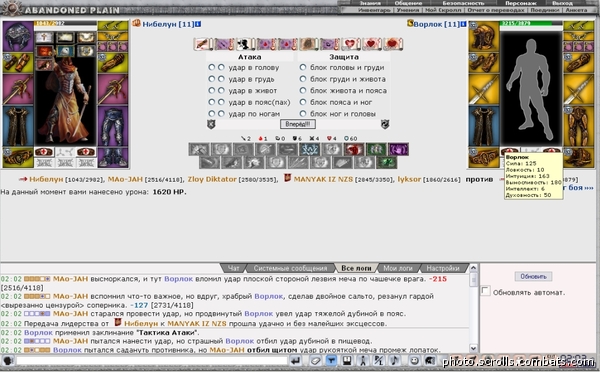This screenshot has height=372, width=600.
Task: Select блок груди и живота defense
Action: click(x=303, y=79)
